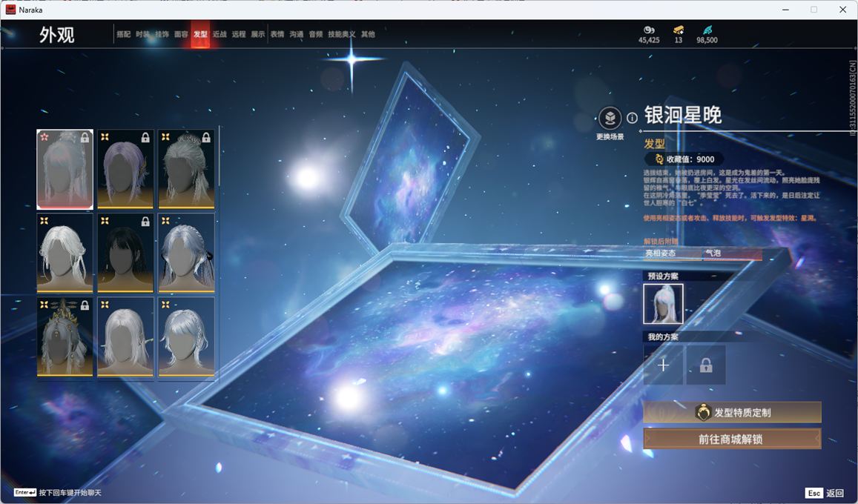This screenshot has width=858, height=504.
Task: Click the locked scheme slot padlock
Action: point(706,365)
